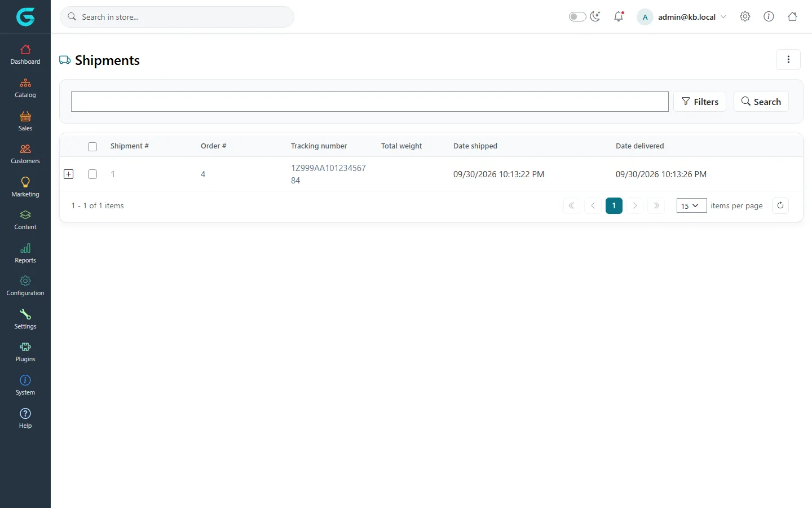Open the Plugins sidebar section
812x508 pixels.
[25, 352]
